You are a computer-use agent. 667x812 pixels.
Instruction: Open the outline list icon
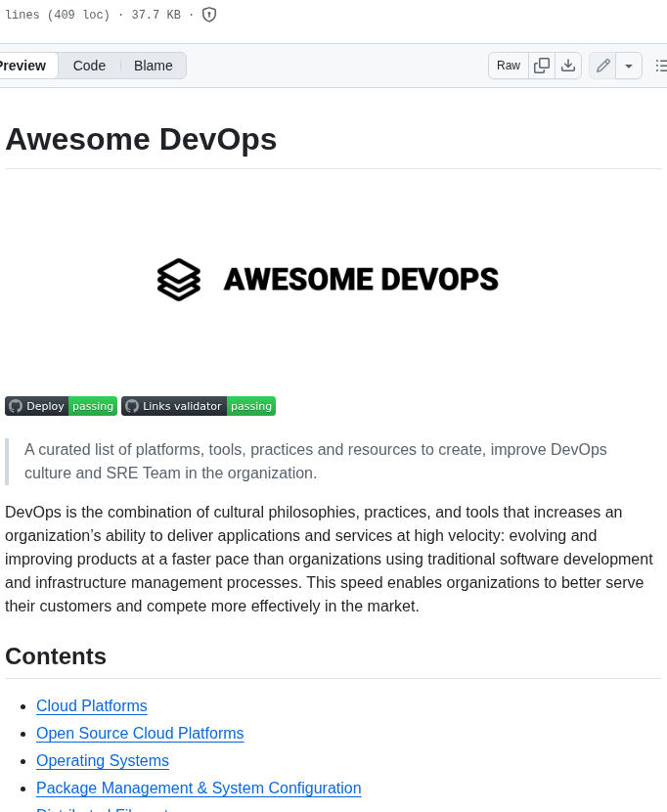tap(660, 66)
